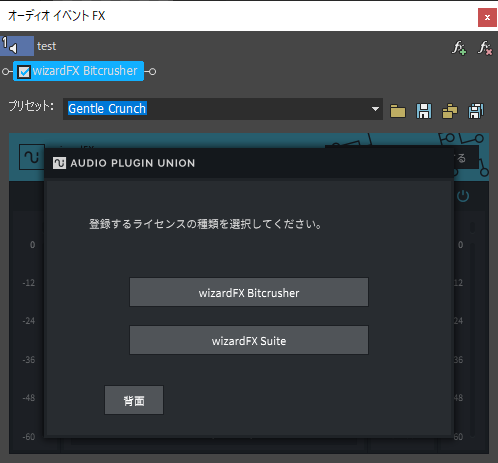Choose wizardFX Bitcrusher license button
The width and height of the screenshot is (498, 463).
[249, 292]
